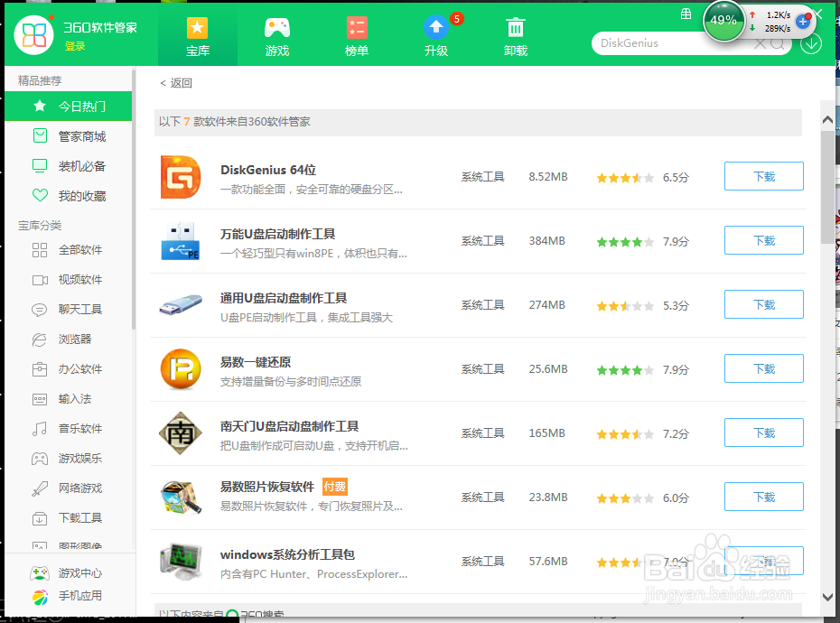The image size is (840, 623).
Task: Download 通用U盘启动盘制作工具
Action: (764, 304)
